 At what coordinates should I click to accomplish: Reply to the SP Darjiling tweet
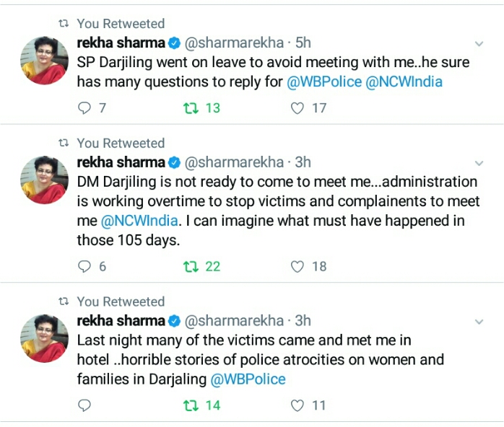(85, 108)
